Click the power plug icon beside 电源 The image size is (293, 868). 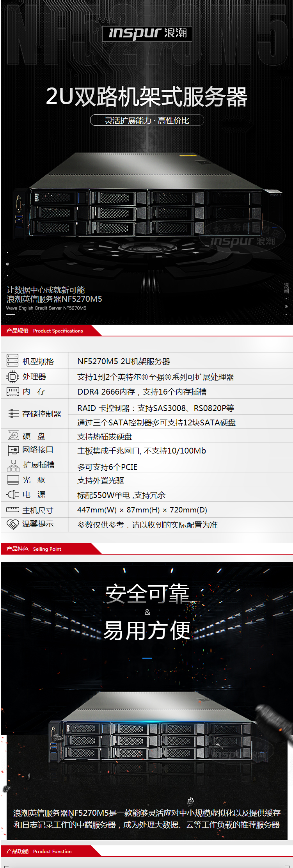(12, 495)
